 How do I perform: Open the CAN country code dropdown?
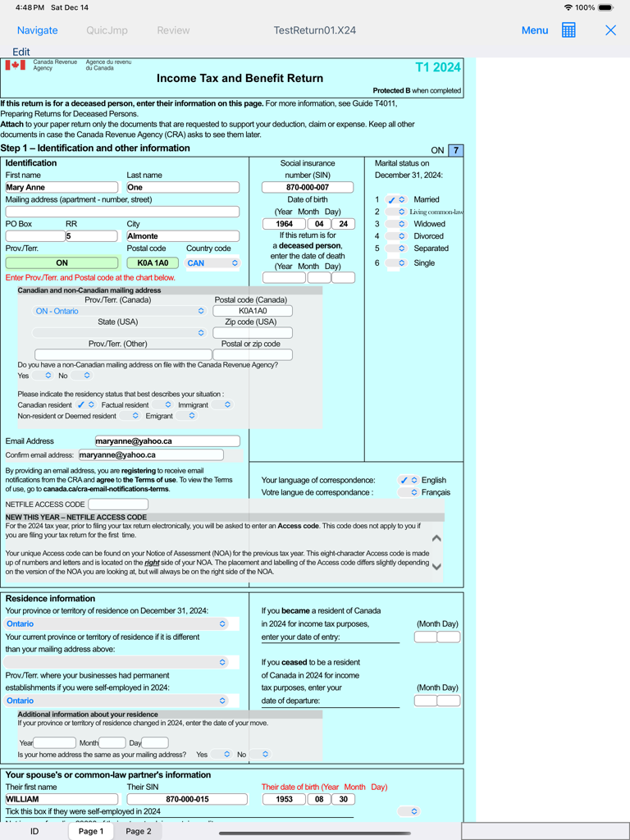click(x=212, y=263)
